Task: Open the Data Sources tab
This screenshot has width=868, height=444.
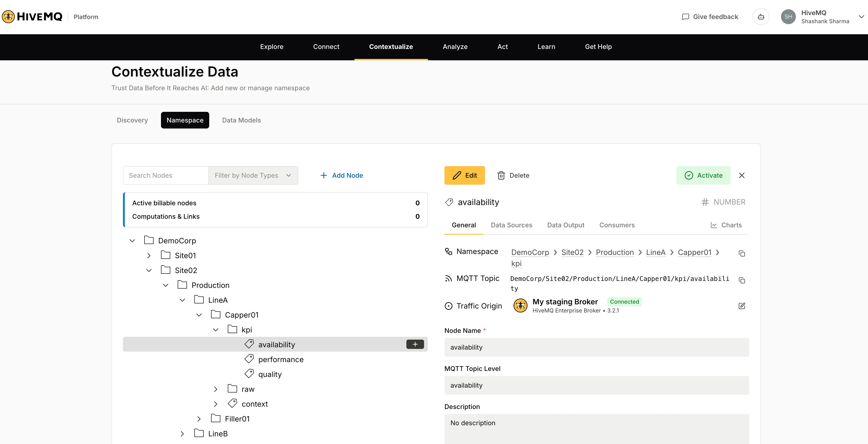Action: (511, 225)
